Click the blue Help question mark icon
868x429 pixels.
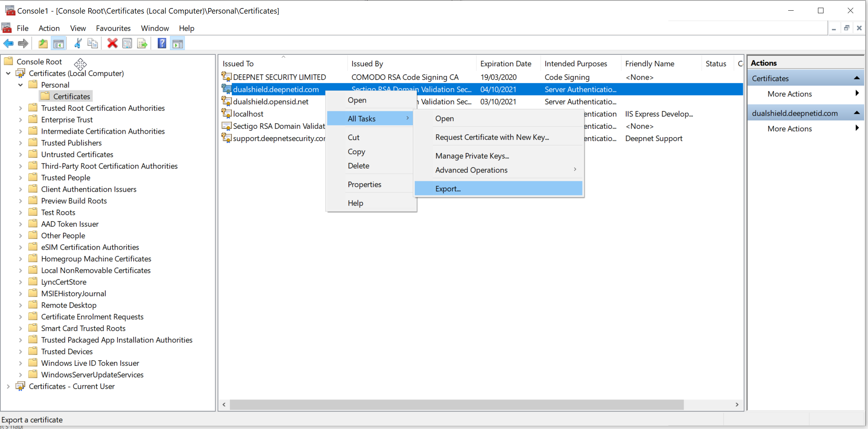click(x=162, y=43)
